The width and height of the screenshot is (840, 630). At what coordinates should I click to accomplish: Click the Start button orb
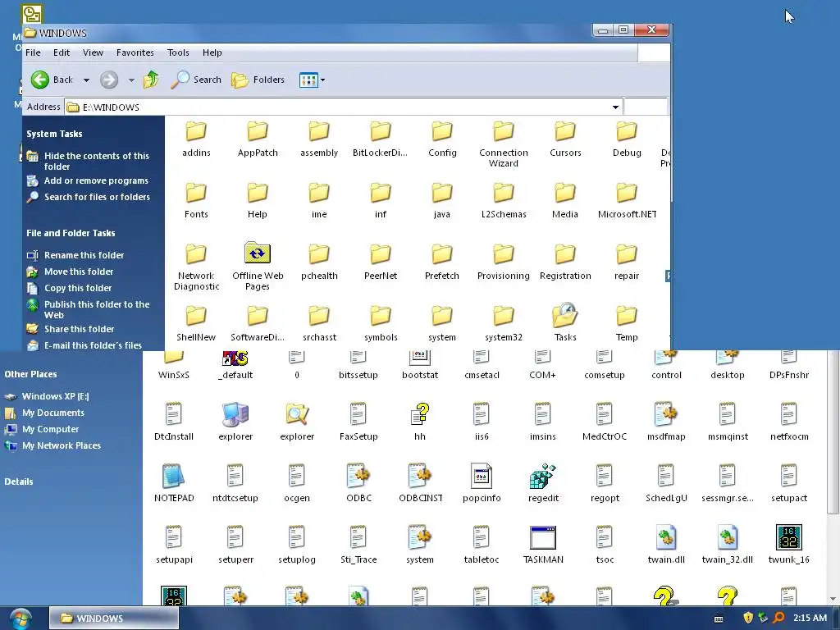[20, 619]
